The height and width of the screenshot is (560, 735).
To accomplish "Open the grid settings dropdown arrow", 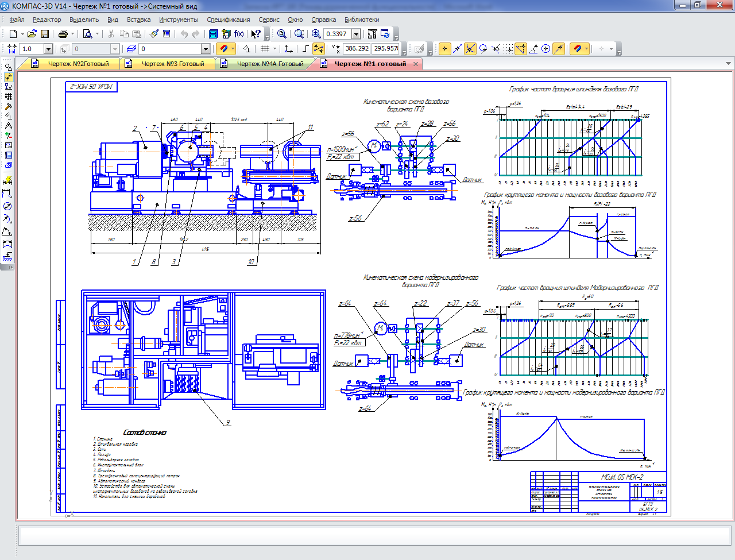I will click(275, 49).
